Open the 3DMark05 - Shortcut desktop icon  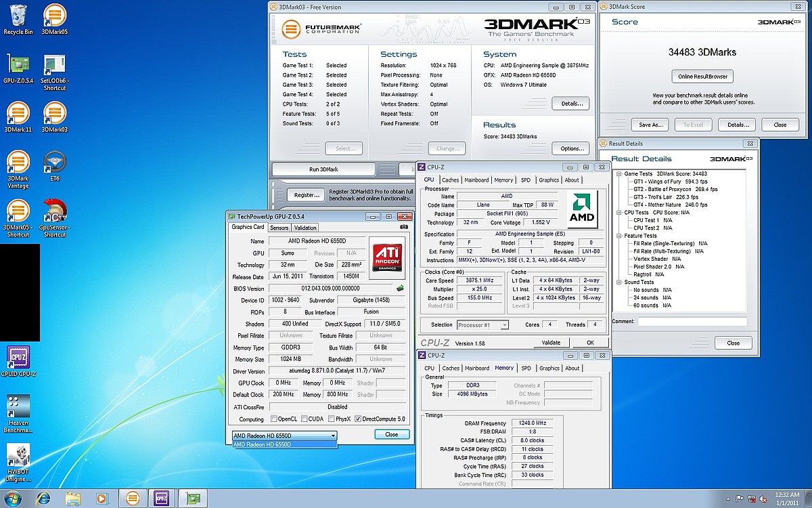18,219
